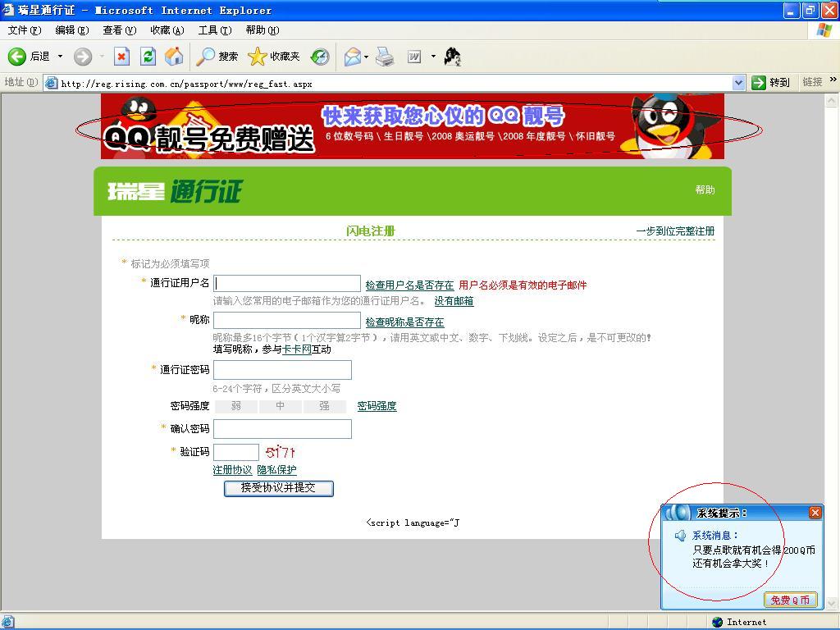Click 接受协议并提交 button
The width and height of the screenshot is (840, 630).
(x=279, y=488)
